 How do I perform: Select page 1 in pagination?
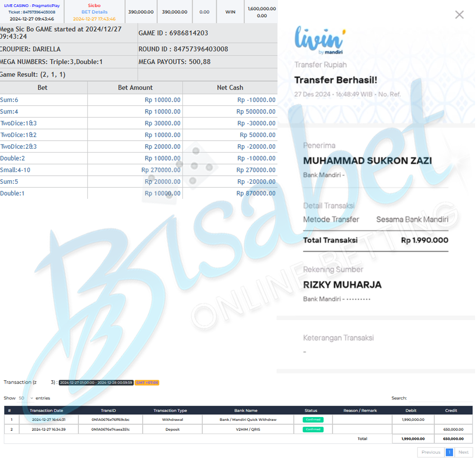(x=449, y=452)
